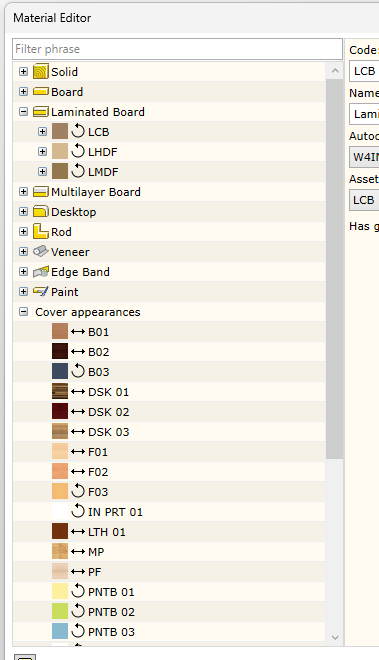Expand the LCB laminated board entry
Screen dimensions: 379x660
point(42,132)
